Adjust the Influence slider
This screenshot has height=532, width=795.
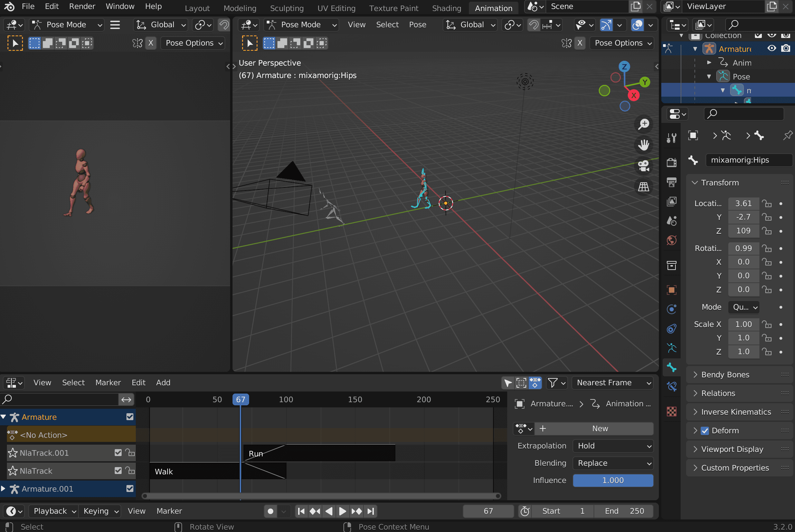(x=613, y=480)
